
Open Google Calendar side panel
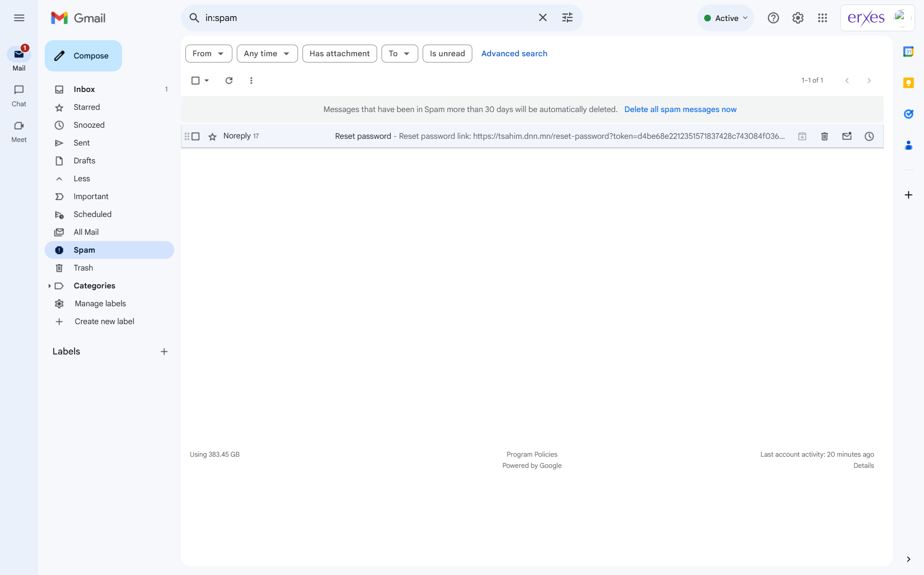pos(908,52)
